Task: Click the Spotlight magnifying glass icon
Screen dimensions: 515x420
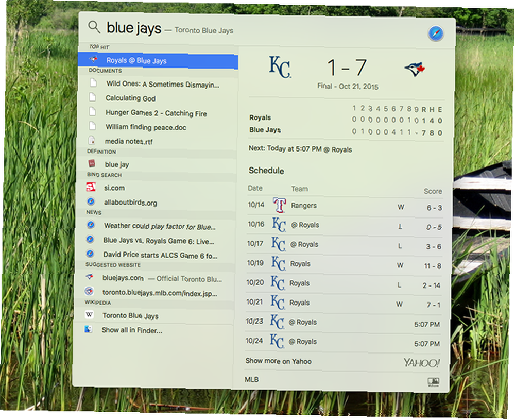Action: point(94,27)
